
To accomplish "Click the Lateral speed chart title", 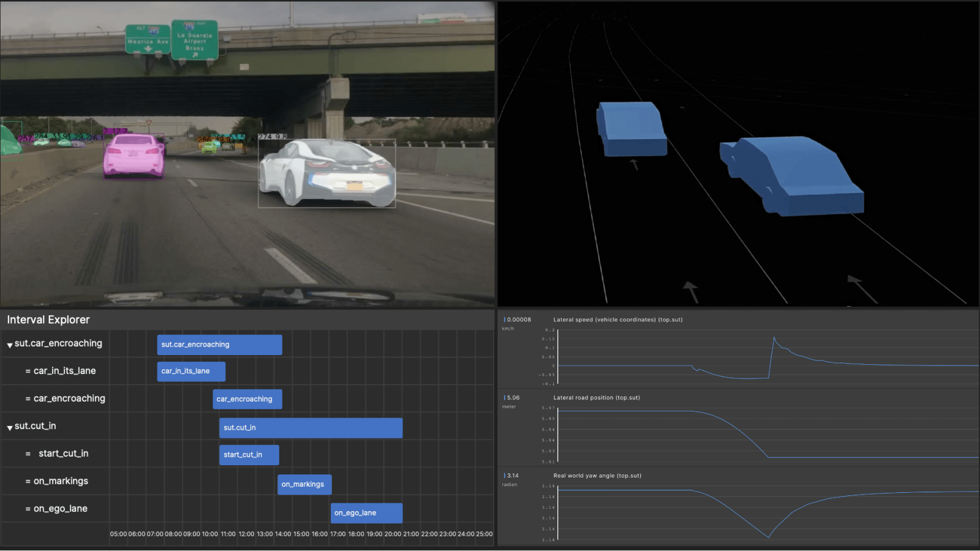I will [617, 320].
